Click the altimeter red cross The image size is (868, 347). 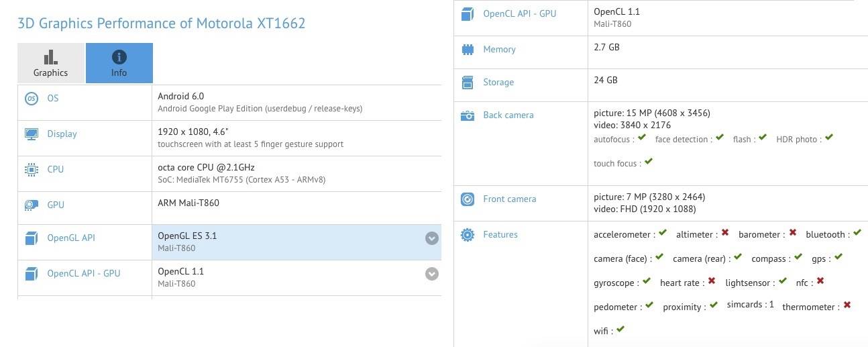point(725,233)
